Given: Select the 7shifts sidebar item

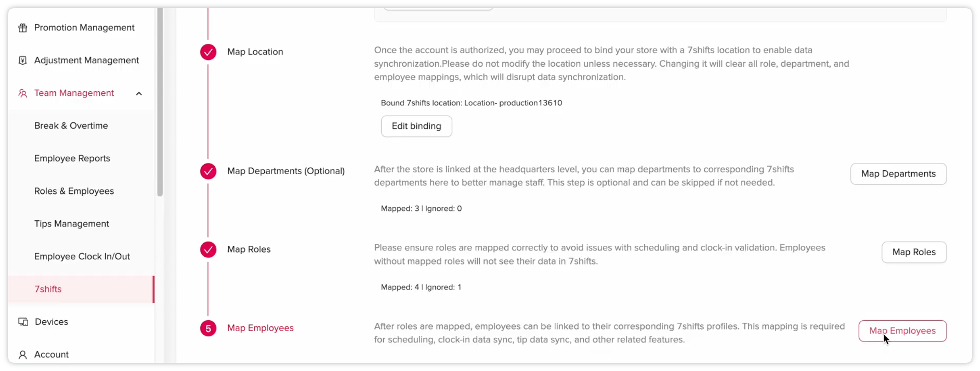Looking at the screenshot, I should click(48, 289).
